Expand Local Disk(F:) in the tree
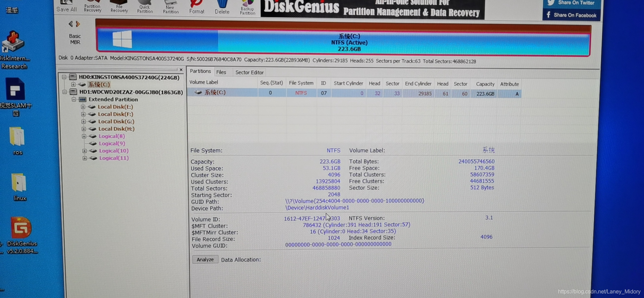 click(x=83, y=114)
